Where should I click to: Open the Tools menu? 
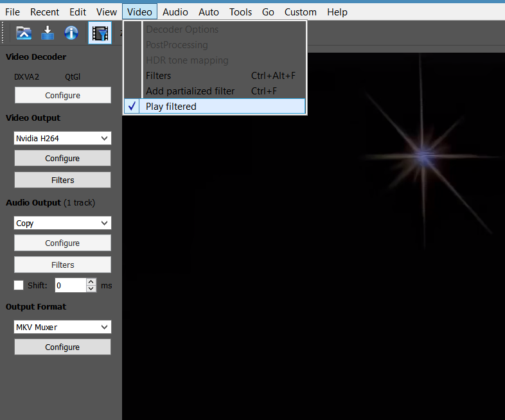coord(240,12)
